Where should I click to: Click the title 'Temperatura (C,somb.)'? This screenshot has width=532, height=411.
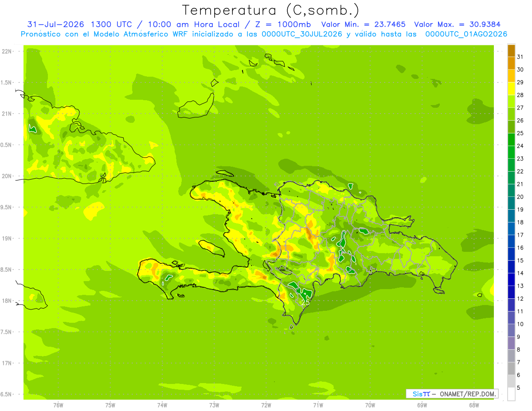click(x=270, y=10)
